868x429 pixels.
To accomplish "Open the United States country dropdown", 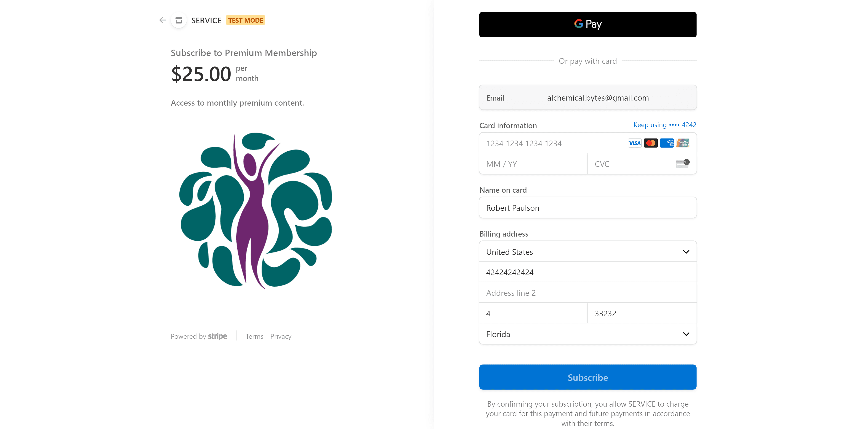I will point(587,252).
